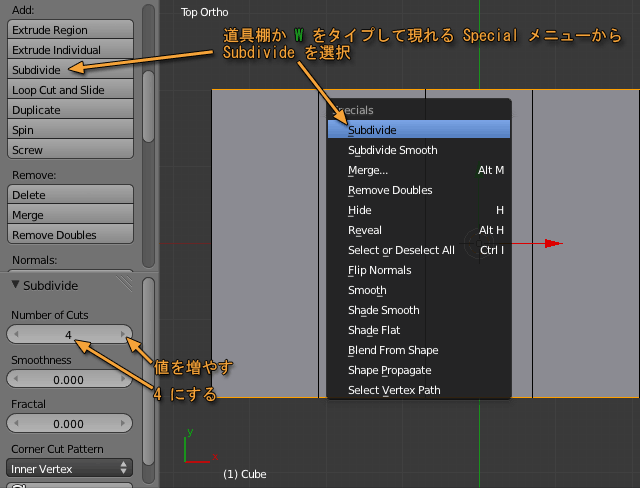Click the Extrude Individual button
The image size is (640, 488).
pyautogui.click(x=70, y=50)
